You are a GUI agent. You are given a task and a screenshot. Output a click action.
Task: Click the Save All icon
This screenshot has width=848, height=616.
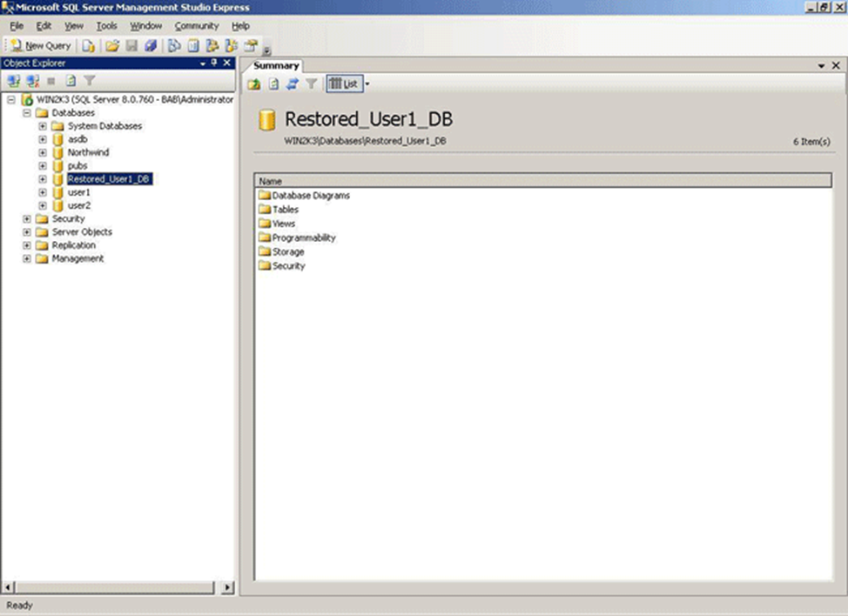[x=151, y=46]
